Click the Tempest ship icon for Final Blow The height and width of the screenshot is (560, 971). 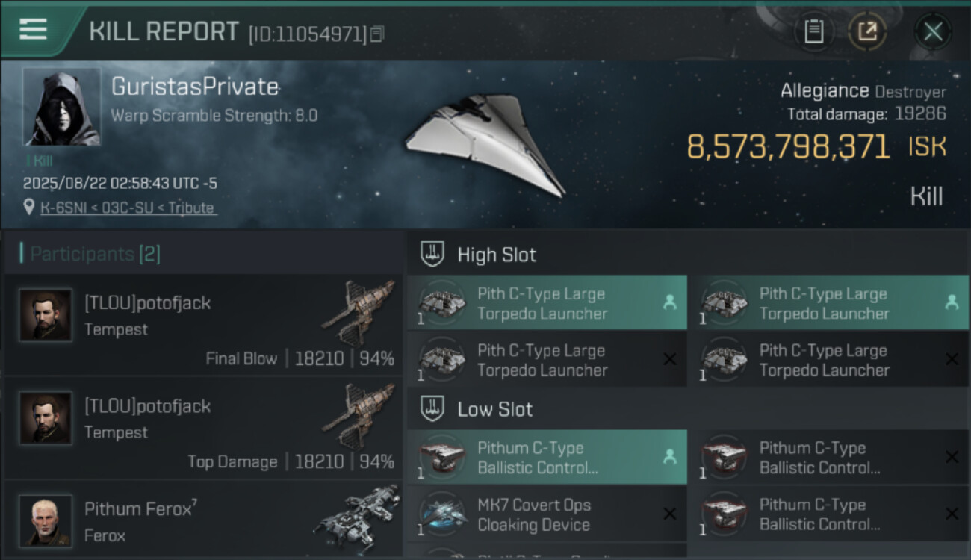point(359,314)
